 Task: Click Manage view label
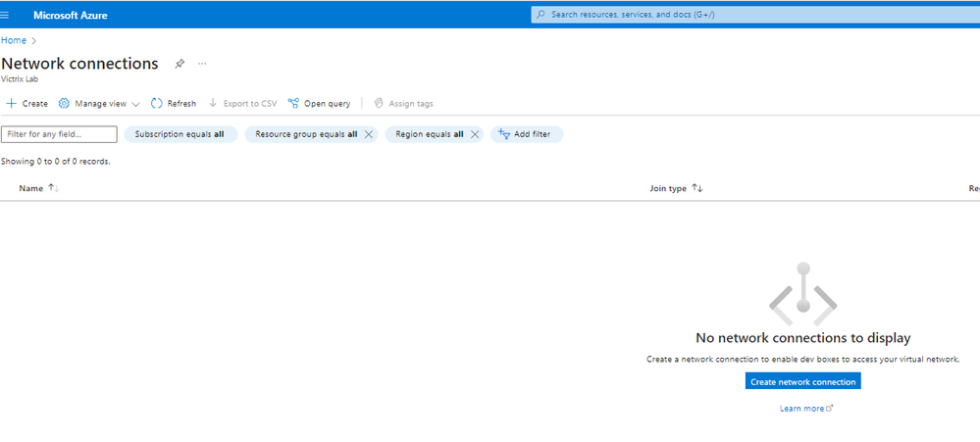coord(101,104)
